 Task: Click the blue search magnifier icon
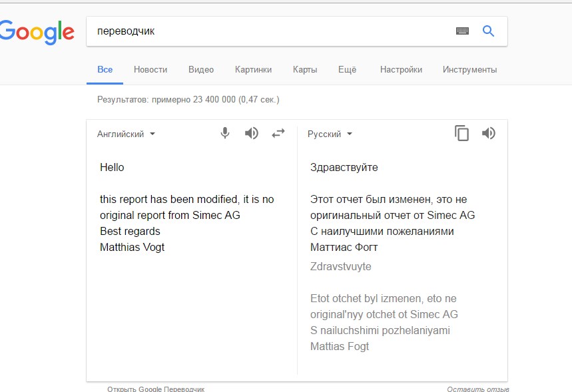click(488, 31)
